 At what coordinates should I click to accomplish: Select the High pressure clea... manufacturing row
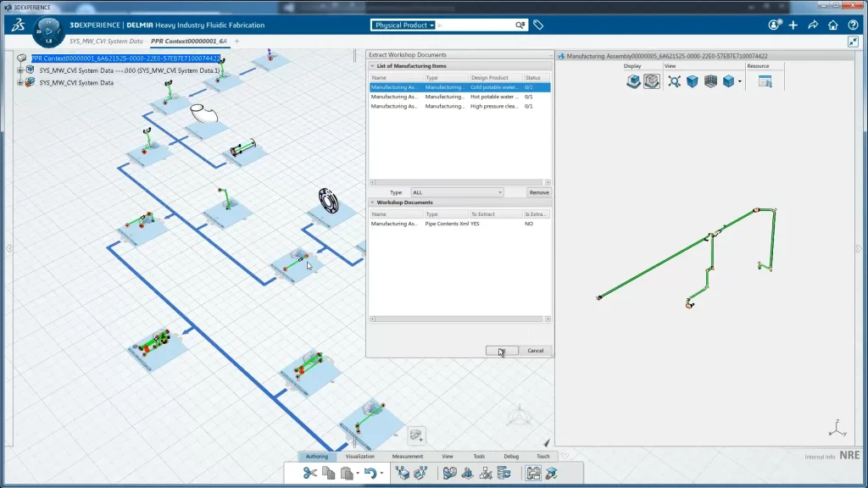pos(460,106)
